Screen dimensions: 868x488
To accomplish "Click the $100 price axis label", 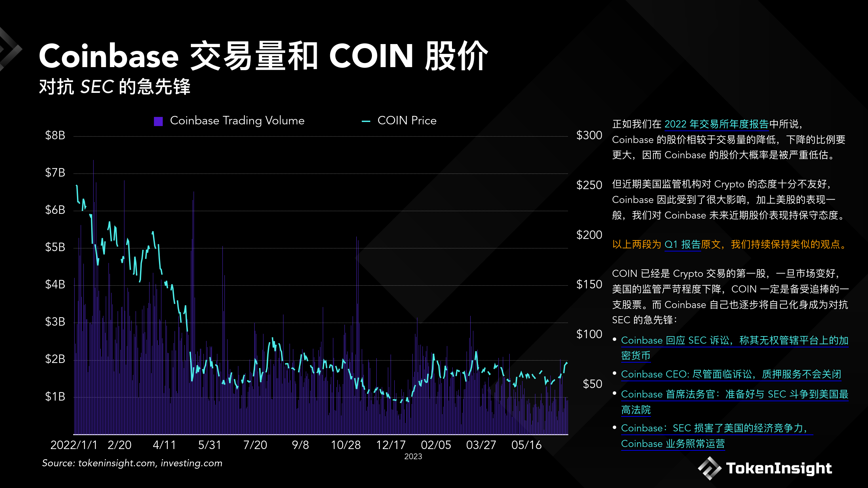I will (x=589, y=334).
